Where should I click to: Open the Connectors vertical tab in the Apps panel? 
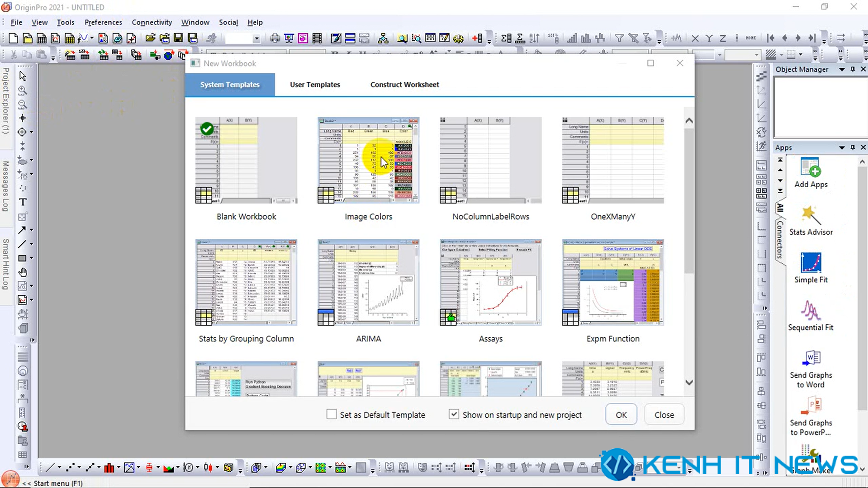[x=780, y=240]
